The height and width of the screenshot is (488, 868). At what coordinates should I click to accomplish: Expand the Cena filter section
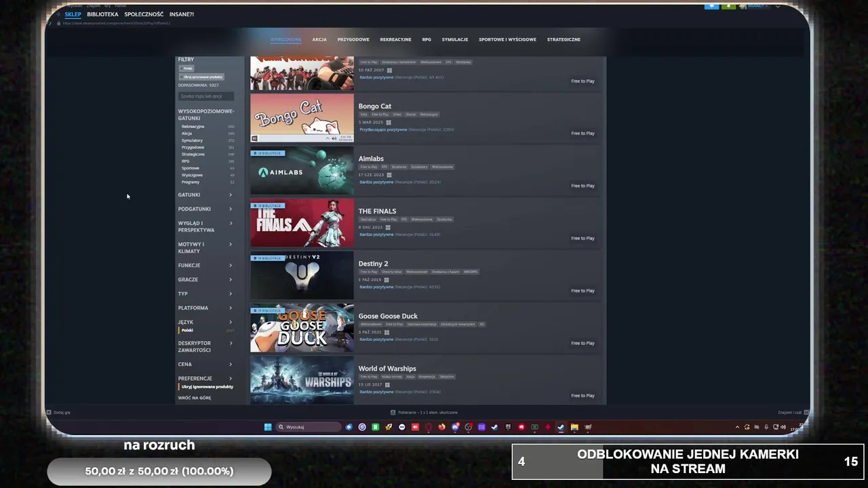[205, 364]
